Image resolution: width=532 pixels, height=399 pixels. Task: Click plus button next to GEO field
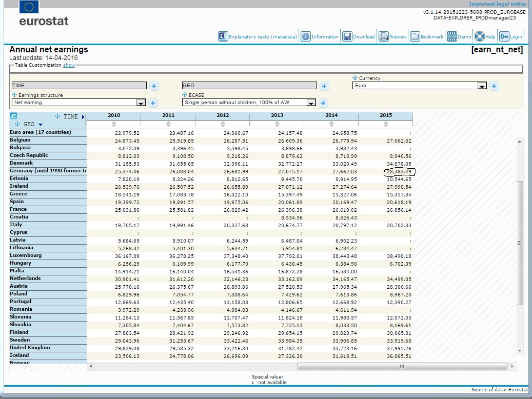324,86
